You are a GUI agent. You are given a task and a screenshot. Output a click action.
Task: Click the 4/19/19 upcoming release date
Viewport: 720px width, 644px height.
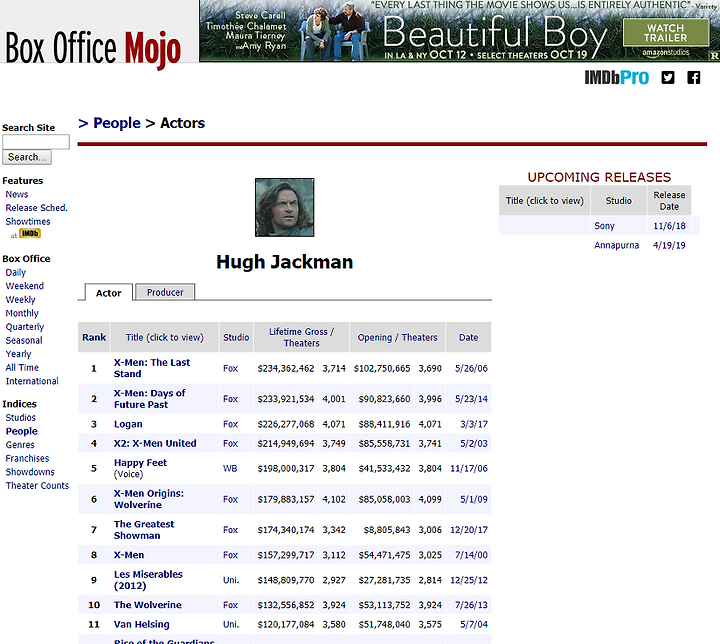coord(669,245)
